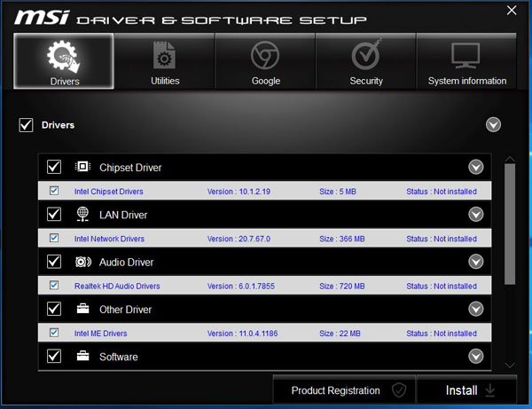
Task: Collapse the main Drivers section arrow
Action: [x=493, y=124]
